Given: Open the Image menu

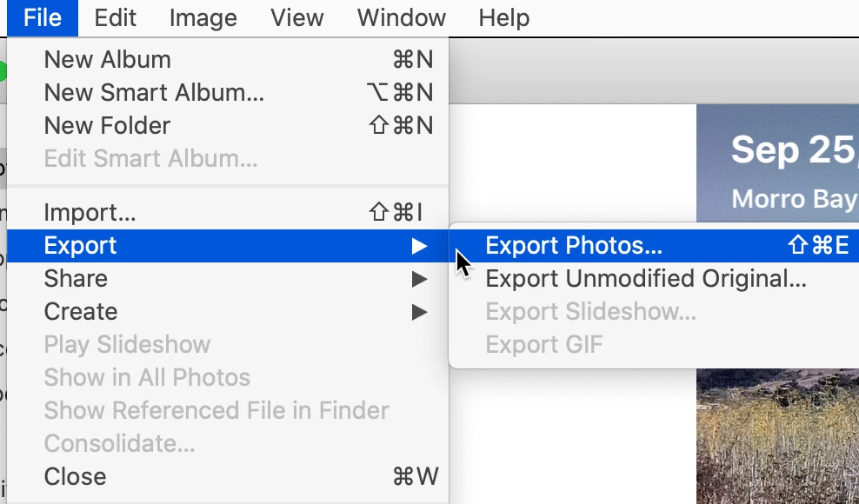Looking at the screenshot, I should [203, 18].
